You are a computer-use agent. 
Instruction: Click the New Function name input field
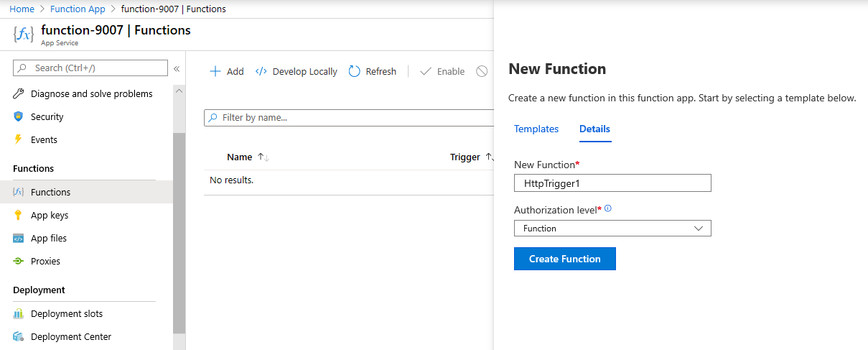(612, 183)
